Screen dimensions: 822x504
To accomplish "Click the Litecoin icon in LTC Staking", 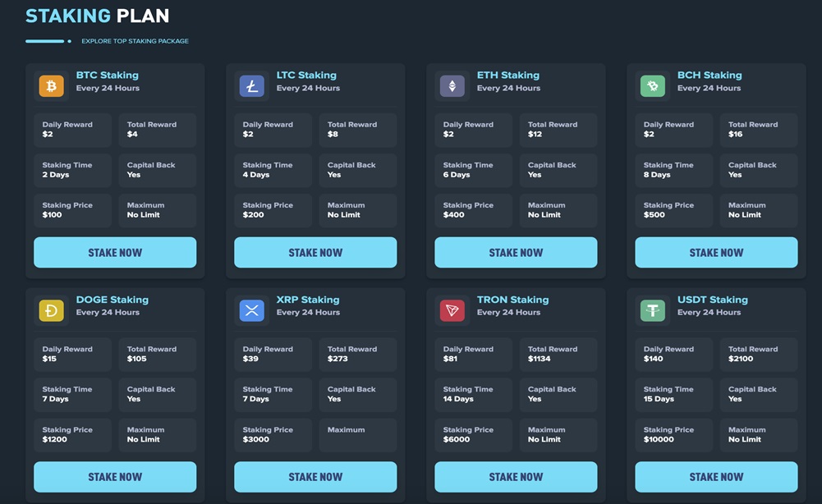I will (x=251, y=86).
